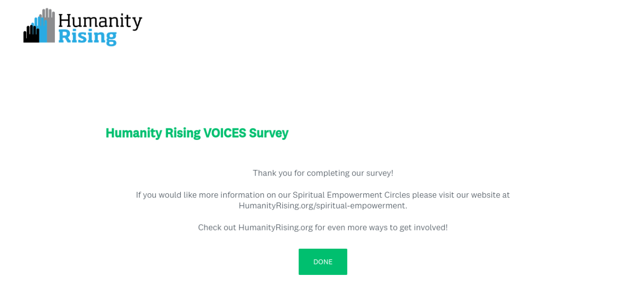The height and width of the screenshot is (289, 644).
Task: Click the black "Humanity" word in the logo
Action: tap(100, 21)
